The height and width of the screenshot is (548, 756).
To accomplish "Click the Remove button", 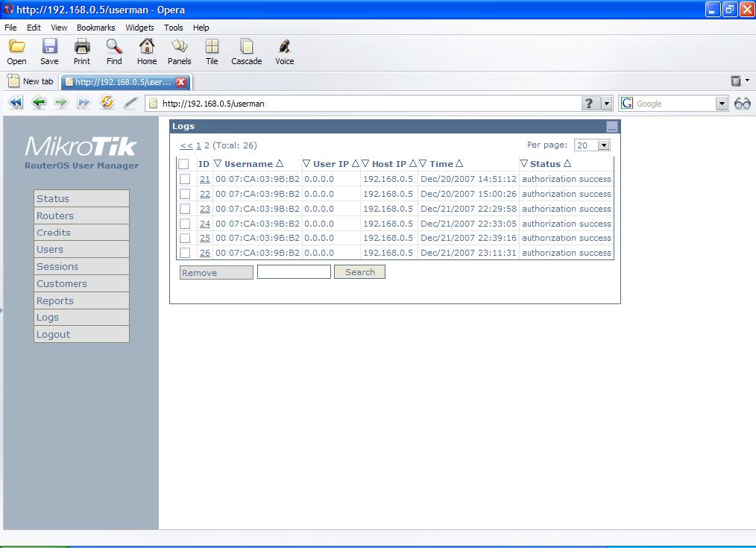I will pyautogui.click(x=216, y=272).
